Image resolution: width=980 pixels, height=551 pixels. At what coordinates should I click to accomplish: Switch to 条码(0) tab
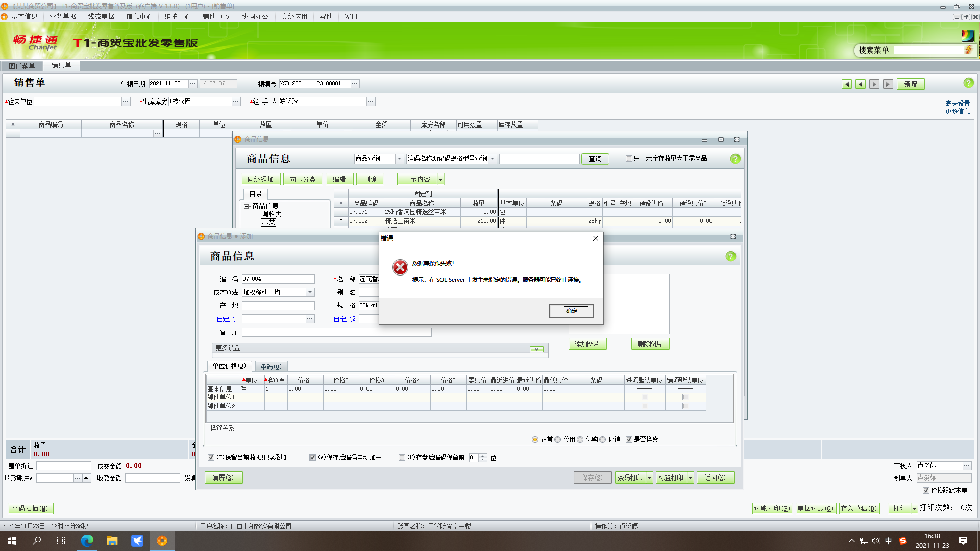click(x=271, y=366)
